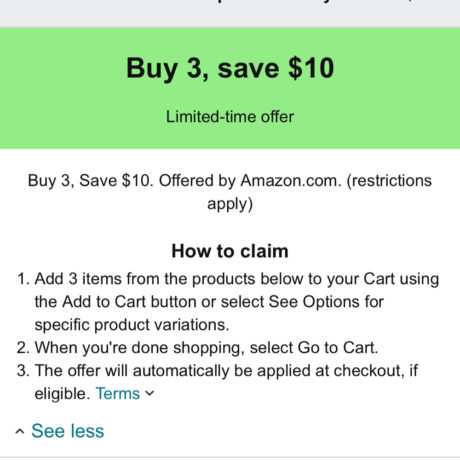
Task: Click the gray header strip above the banner
Action: coord(230,13)
